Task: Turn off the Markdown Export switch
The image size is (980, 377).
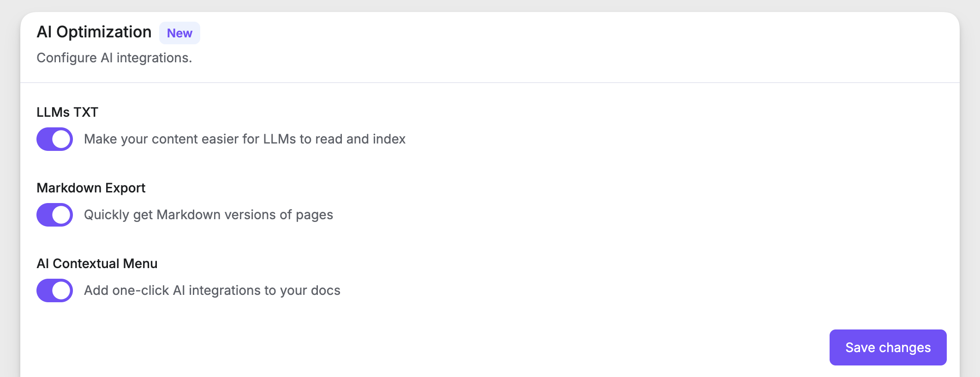Action: 54,215
